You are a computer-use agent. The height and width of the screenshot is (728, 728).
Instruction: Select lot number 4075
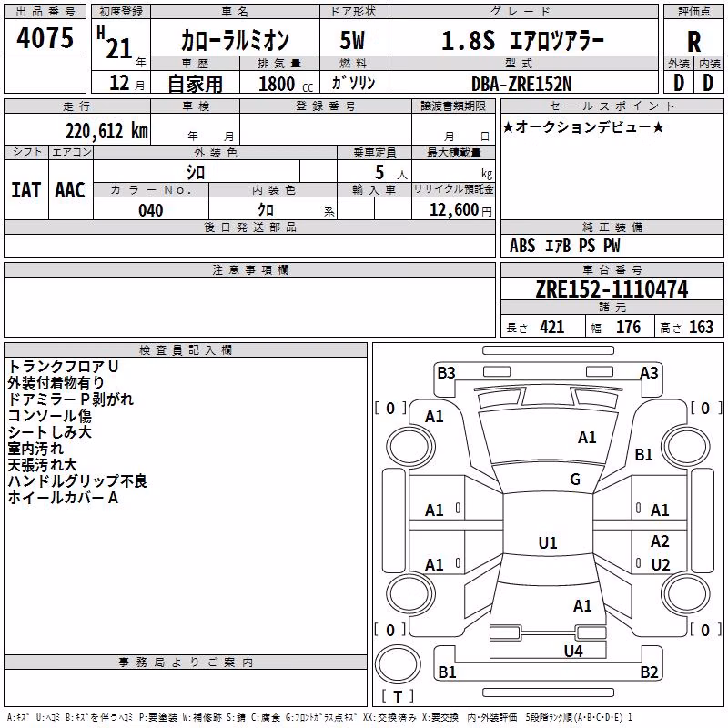click(x=45, y=38)
